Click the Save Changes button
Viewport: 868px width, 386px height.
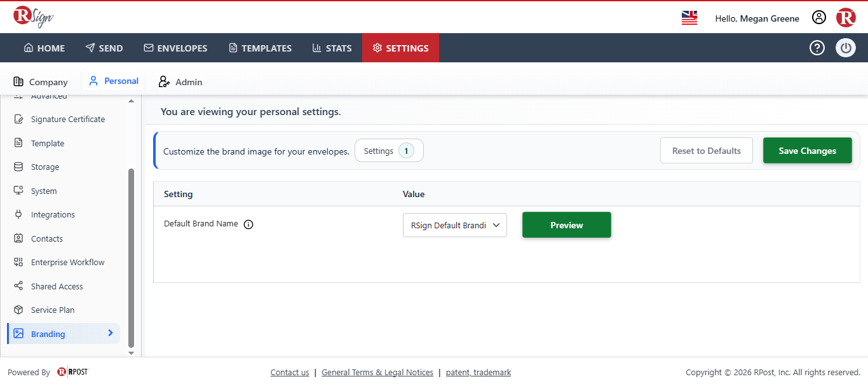(808, 151)
